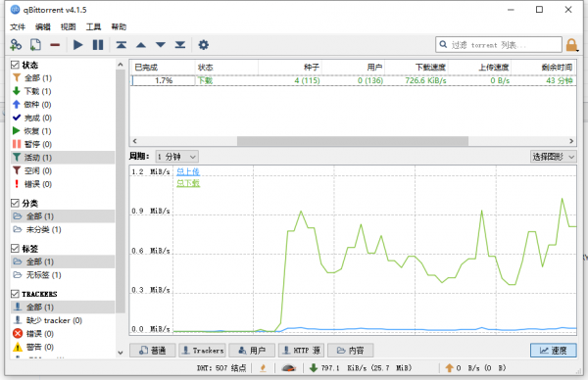Open the 视图 menu
Screen dimensions: 588x380
69,26
